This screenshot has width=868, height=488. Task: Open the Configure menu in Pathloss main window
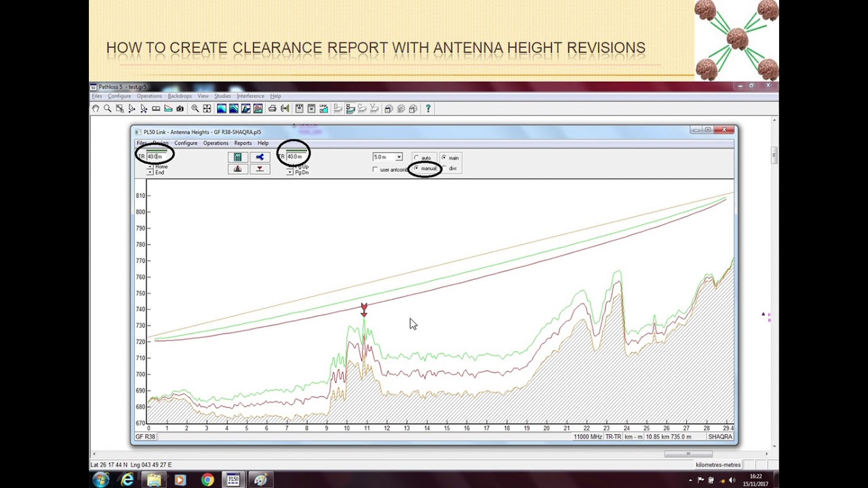pyautogui.click(x=119, y=96)
